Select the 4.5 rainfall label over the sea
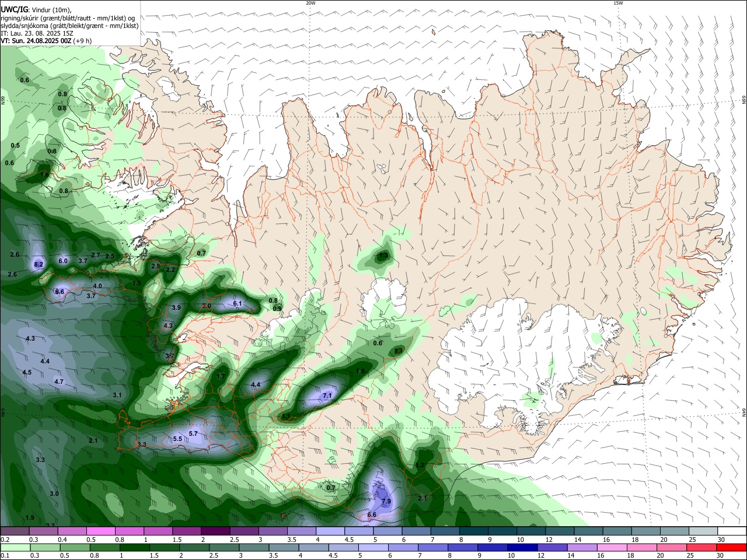747x560 pixels. click(x=27, y=372)
